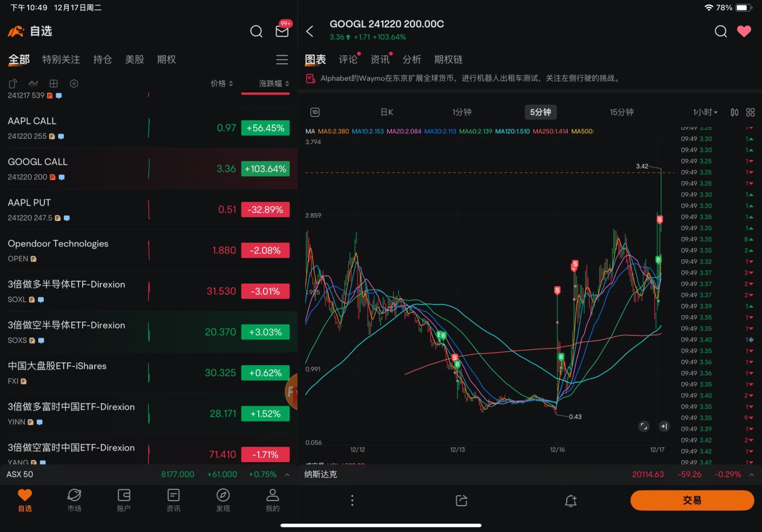
Task: Open AAPL PUT 241220 247.5 row
Action: tap(149, 210)
